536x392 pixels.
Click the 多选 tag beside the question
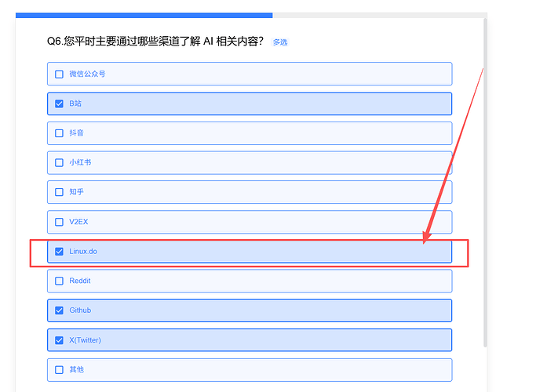coord(280,42)
